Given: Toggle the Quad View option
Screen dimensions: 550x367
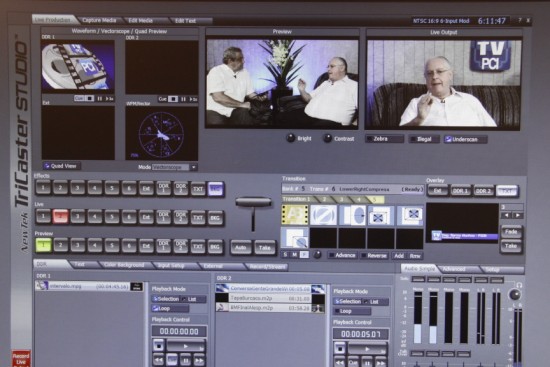Looking at the screenshot, I should point(62,166).
